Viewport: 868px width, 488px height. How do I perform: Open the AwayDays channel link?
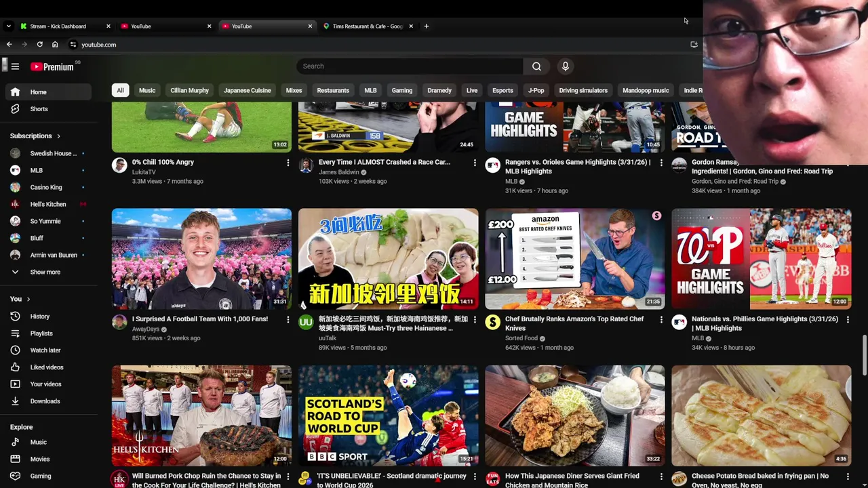(x=146, y=329)
